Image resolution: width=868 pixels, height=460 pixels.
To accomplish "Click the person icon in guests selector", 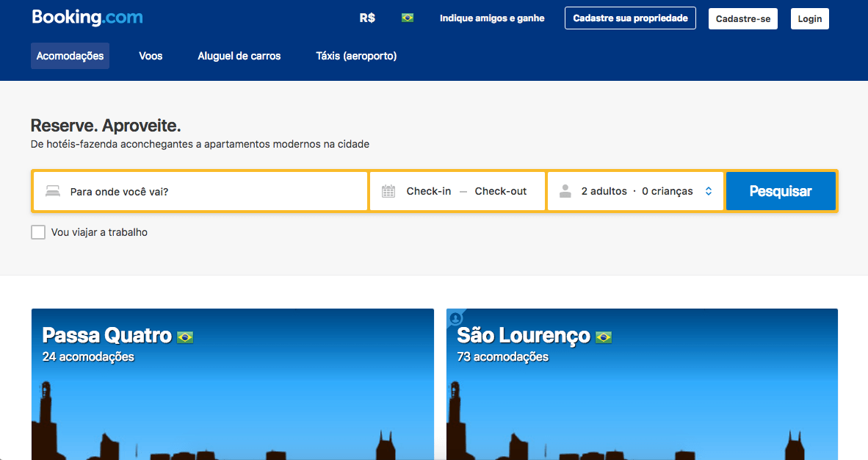I will (x=565, y=190).
